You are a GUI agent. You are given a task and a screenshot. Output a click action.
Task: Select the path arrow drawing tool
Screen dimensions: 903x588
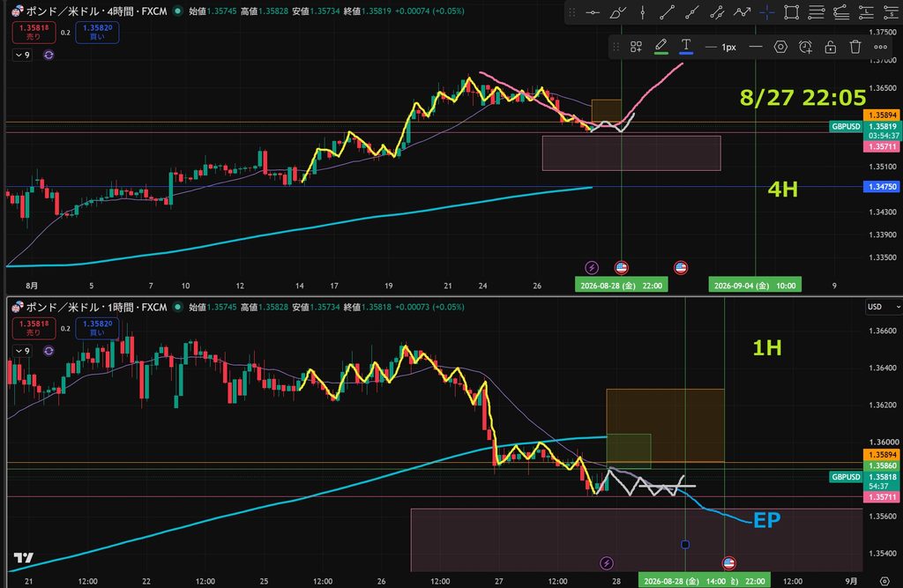[x=742, y=12]
